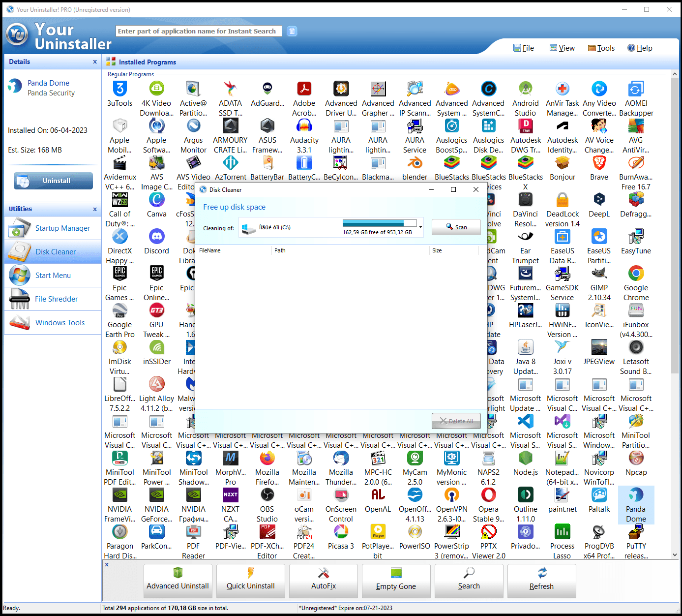Select the LibreOffice 7.5.2.2 icon

[120, 384]
